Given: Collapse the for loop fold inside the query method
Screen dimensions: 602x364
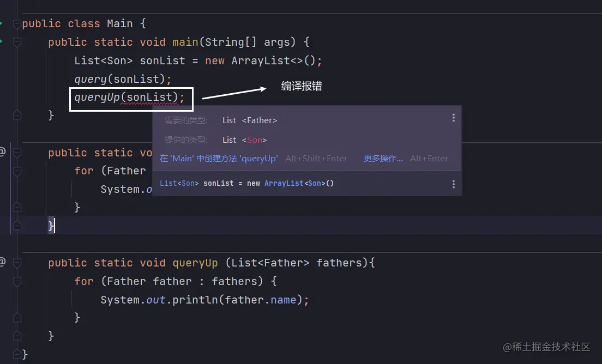Looking at the screenshot, I should (x=17, y=171).
